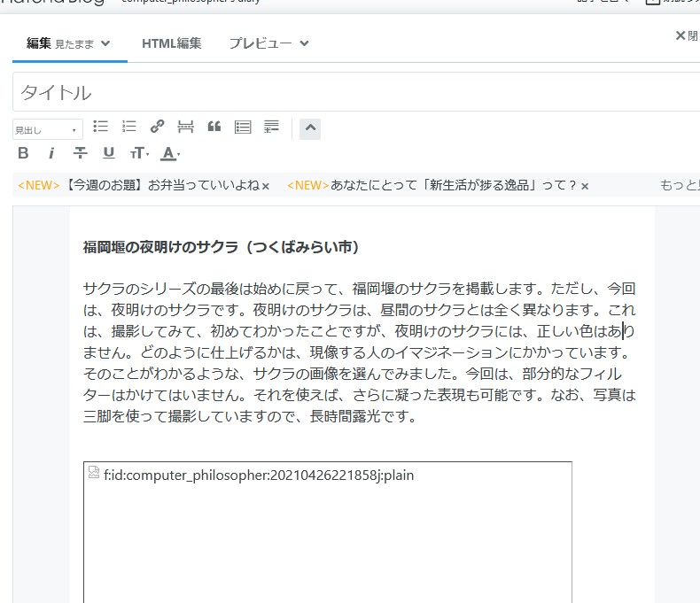Click the タイトル input field
This screenshot has width=700, height=603.
click(x=356, y=92)
